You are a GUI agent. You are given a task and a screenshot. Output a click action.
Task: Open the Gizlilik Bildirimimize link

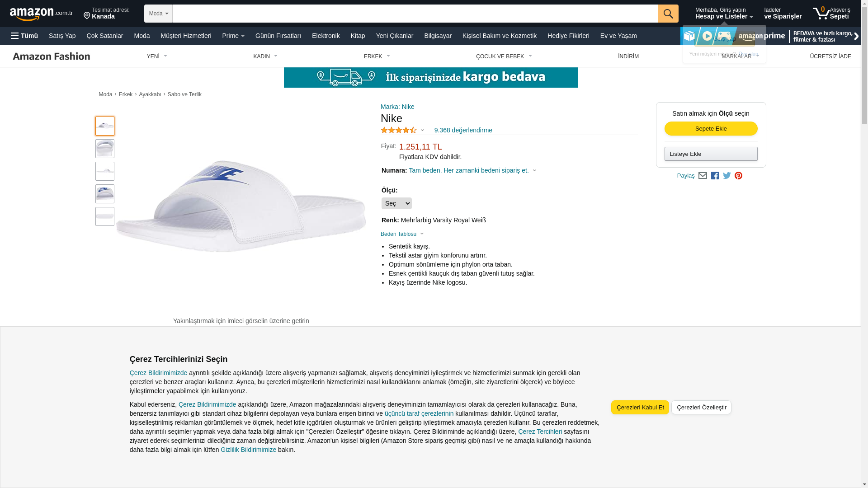point(248,450)
